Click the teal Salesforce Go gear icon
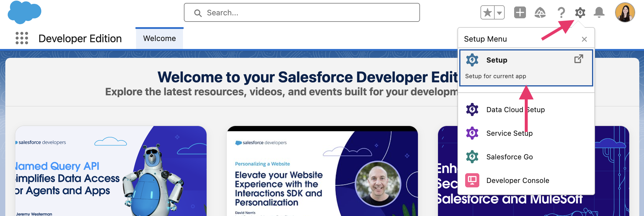The height and width of the screenshot is (216, 644). [472, 157]
